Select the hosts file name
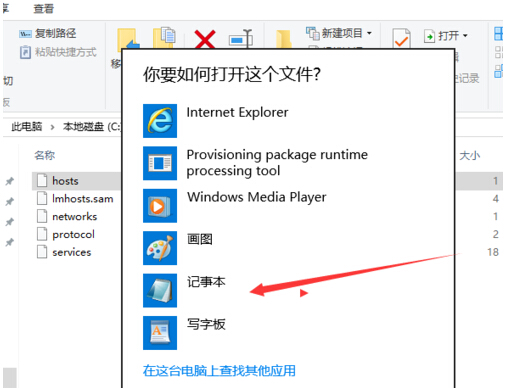The height and width of the screenshot is (388, 520). [x=65, y=181]
